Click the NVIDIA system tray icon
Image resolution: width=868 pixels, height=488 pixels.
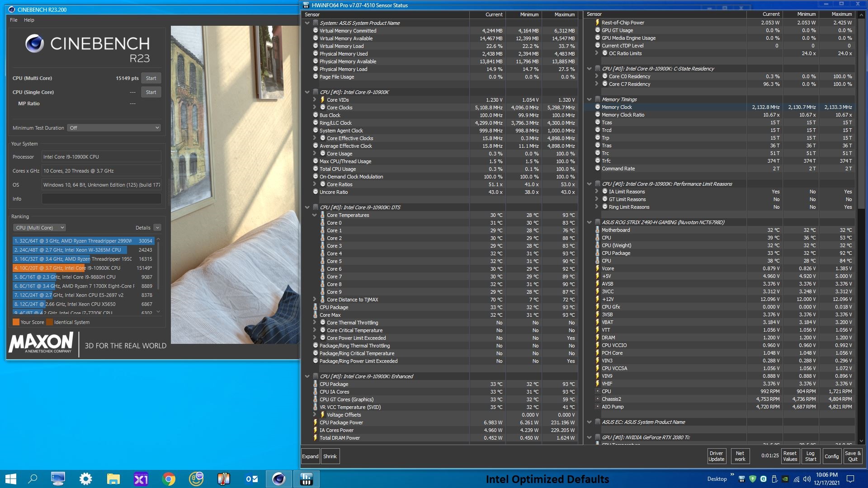click(785, 479)
